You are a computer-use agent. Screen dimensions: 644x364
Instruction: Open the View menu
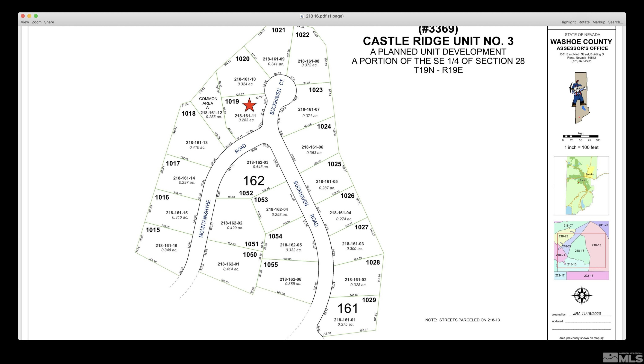click(x=25, y=22)
